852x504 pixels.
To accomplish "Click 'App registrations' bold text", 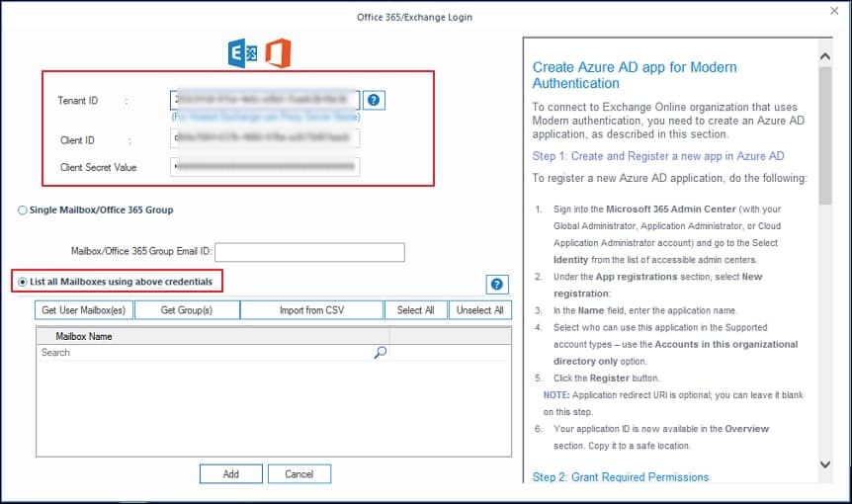I will [637, 277].
